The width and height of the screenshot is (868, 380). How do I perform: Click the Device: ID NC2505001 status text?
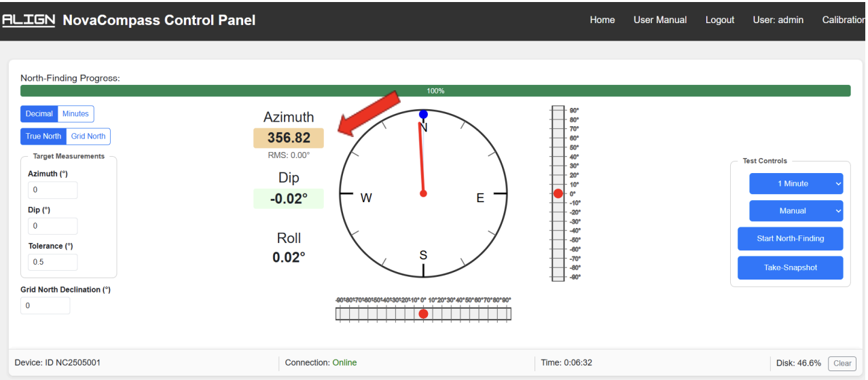58,363
